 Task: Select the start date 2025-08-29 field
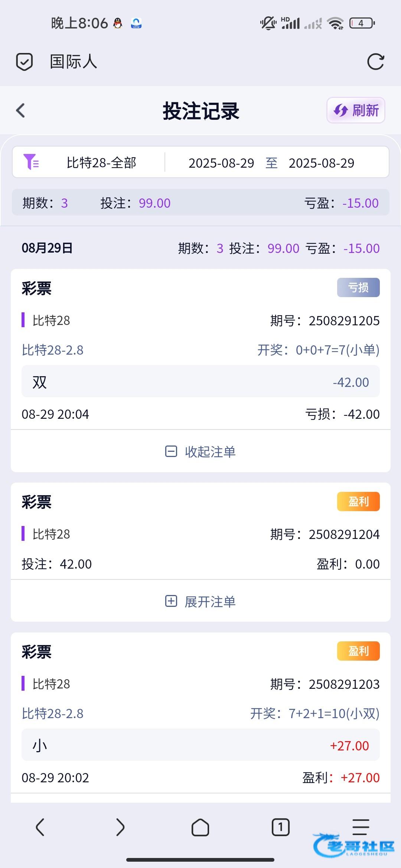click(x=221, y=163)
